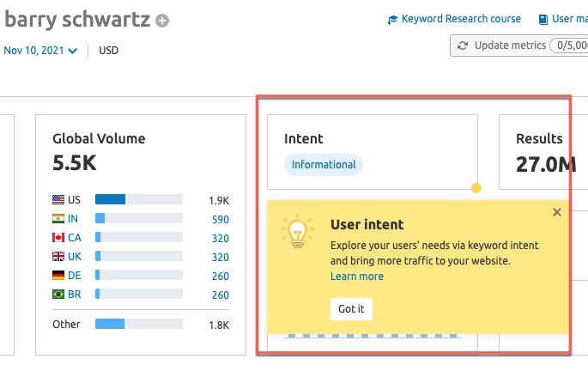Click the 5.5K Global Volume figure
The height and width of the screenshot is (371, 588).
pos(75,163)
